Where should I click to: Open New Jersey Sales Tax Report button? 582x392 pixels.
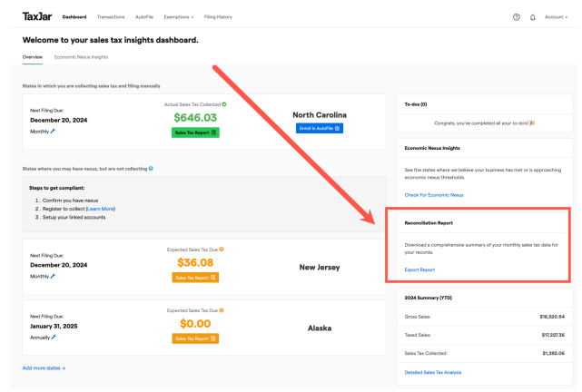coord(195,278)
